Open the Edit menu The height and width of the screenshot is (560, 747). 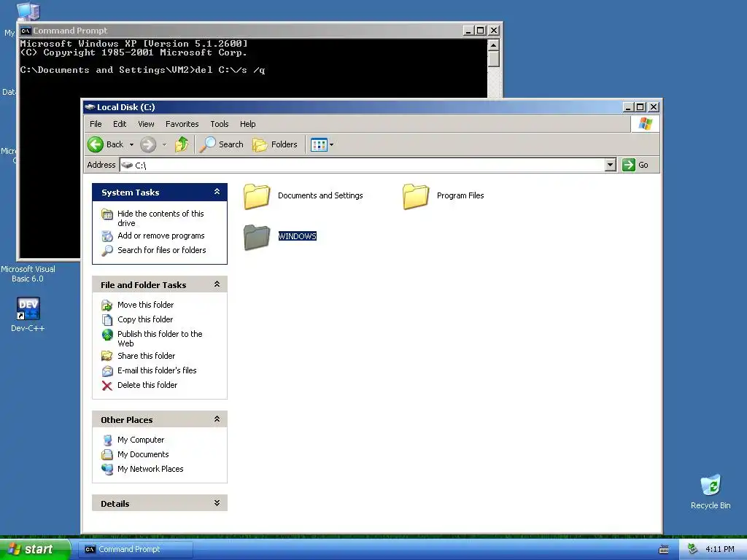[x=120, y=124]
